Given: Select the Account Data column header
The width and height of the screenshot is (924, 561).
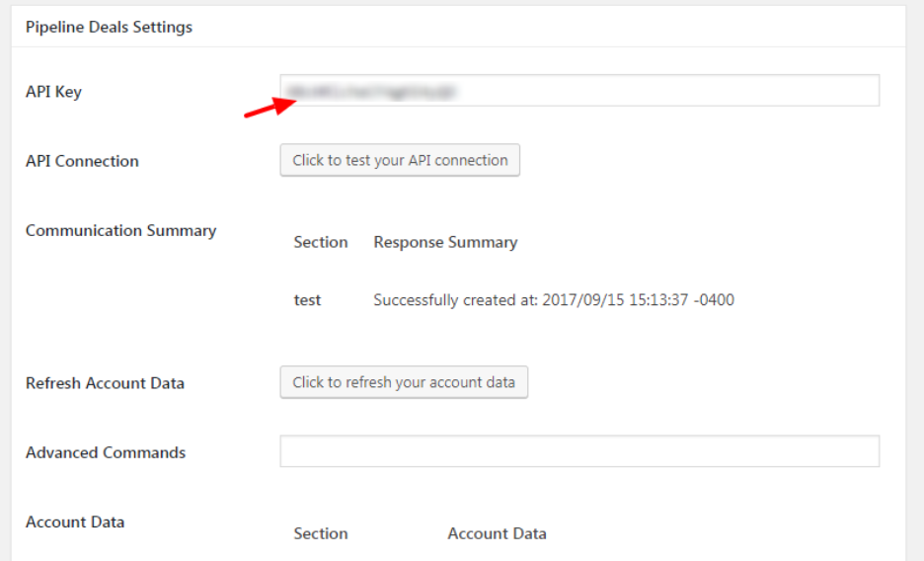Looking at the screenshot, I should (497, 533).
